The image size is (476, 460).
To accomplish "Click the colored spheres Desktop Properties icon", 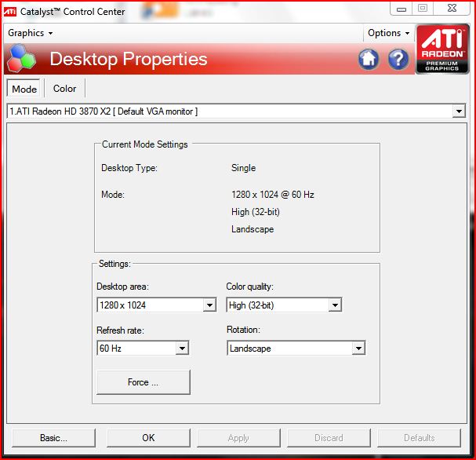I will tap(21, 60).
